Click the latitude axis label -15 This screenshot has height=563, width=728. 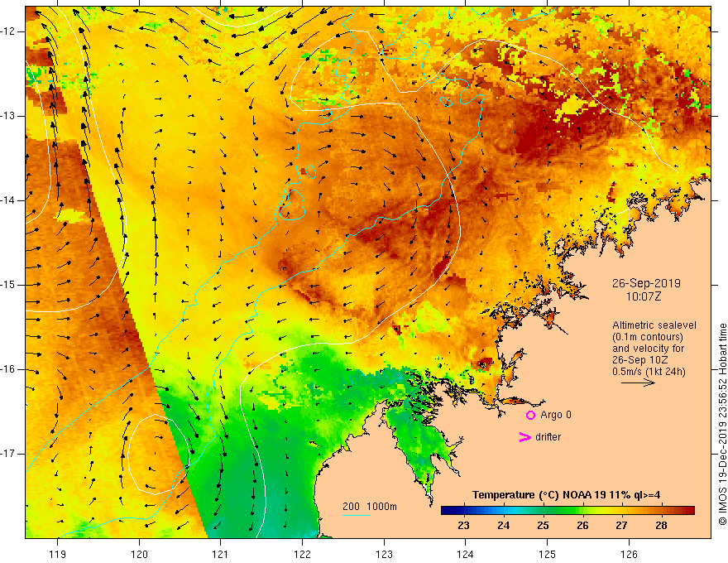point(8,285)
